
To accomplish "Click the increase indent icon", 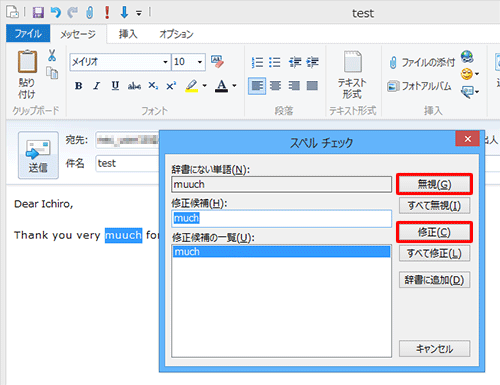I will 312,62.
